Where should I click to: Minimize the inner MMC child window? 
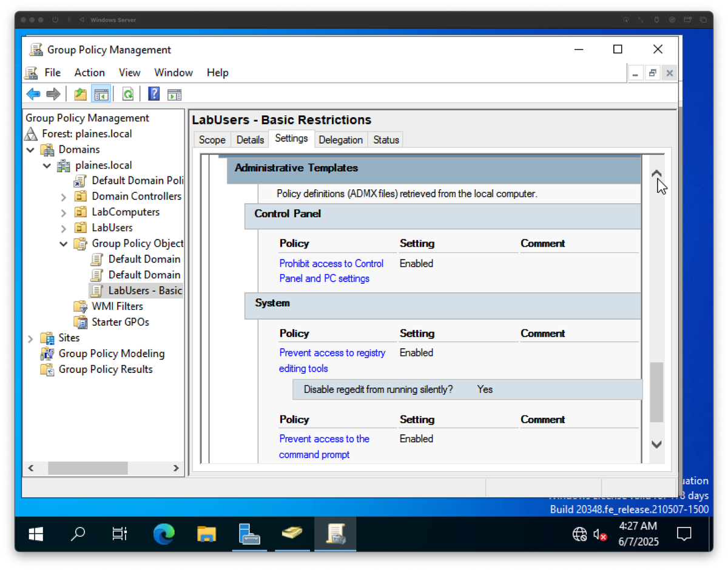(635, 73)
